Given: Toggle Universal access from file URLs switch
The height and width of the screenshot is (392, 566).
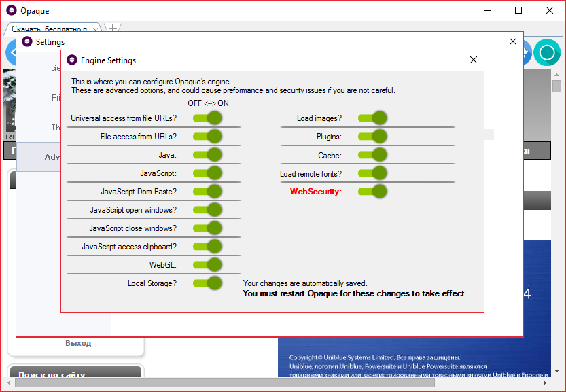Looking at the screenshot, I should coord(207,118).
